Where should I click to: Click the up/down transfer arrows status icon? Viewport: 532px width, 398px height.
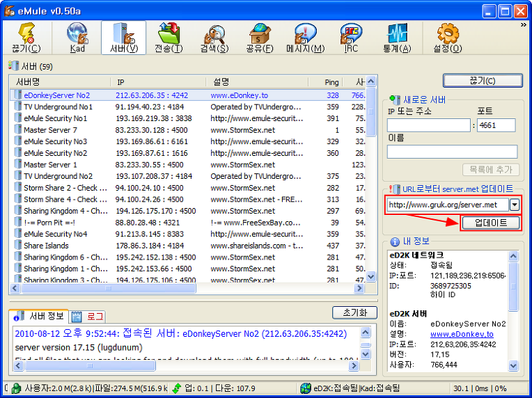coord(176,388)
